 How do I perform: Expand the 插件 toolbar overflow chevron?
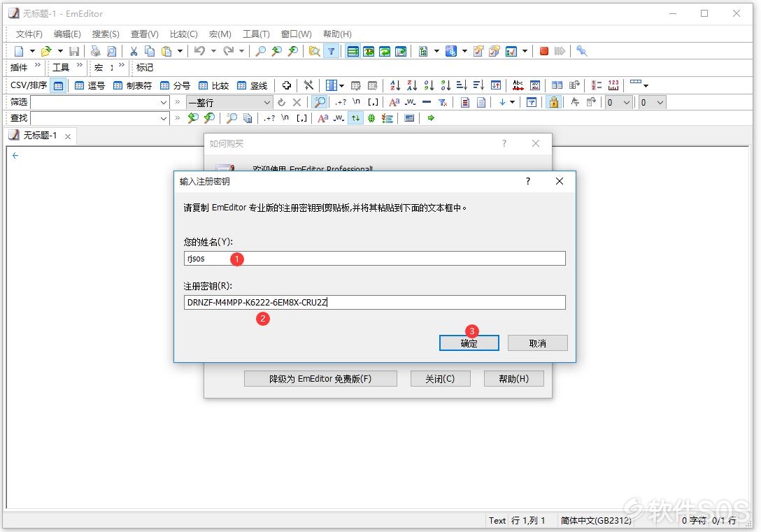[x=38, y=66]
